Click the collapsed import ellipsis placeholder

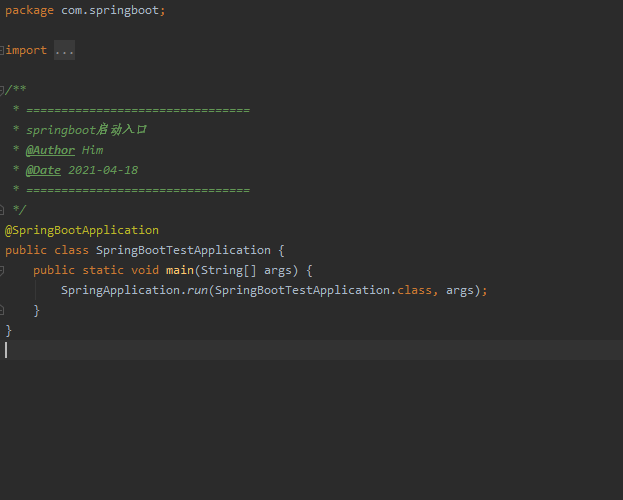pos(64,50)
